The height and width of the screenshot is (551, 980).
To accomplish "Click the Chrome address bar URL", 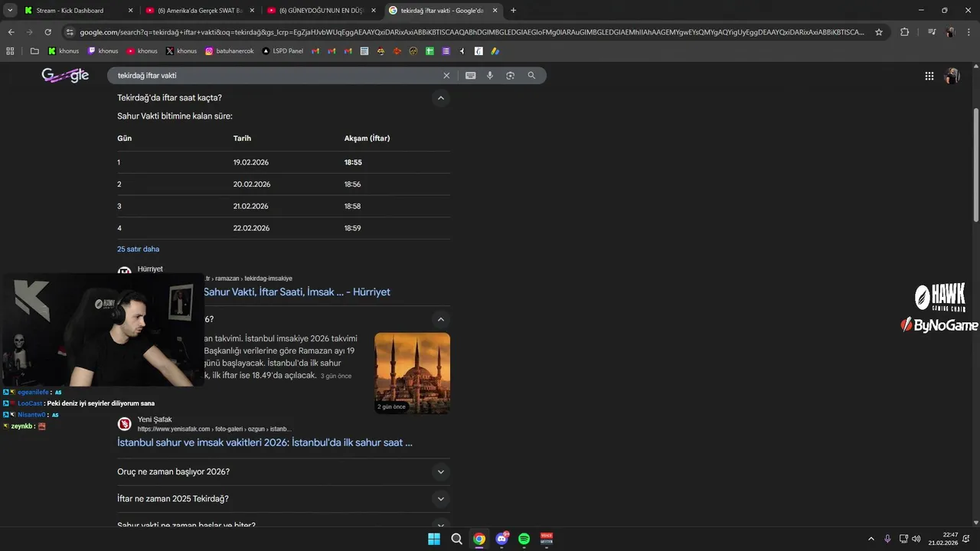I will point(472,32).
